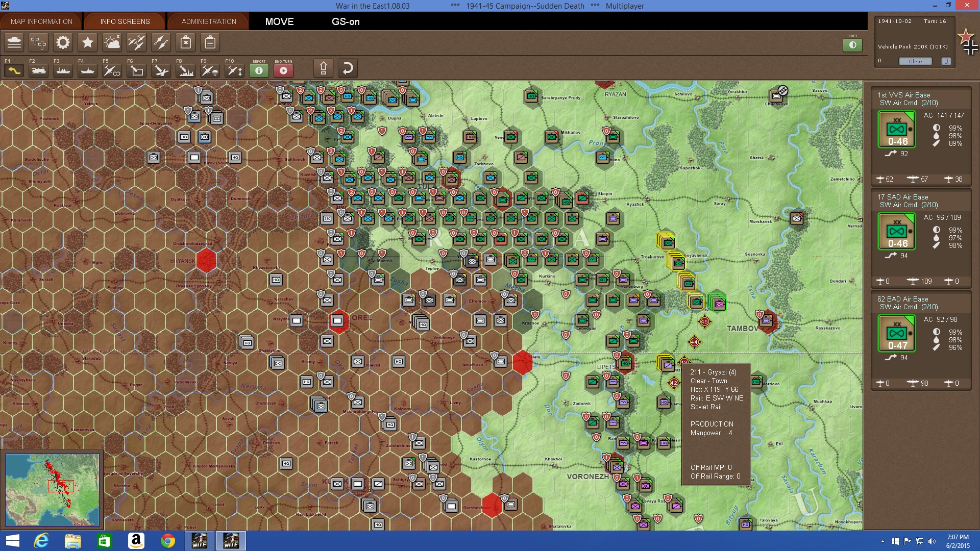The image size is (980, 551).
Task: Select F6 bomb unit mode icon
Action: 136,70
